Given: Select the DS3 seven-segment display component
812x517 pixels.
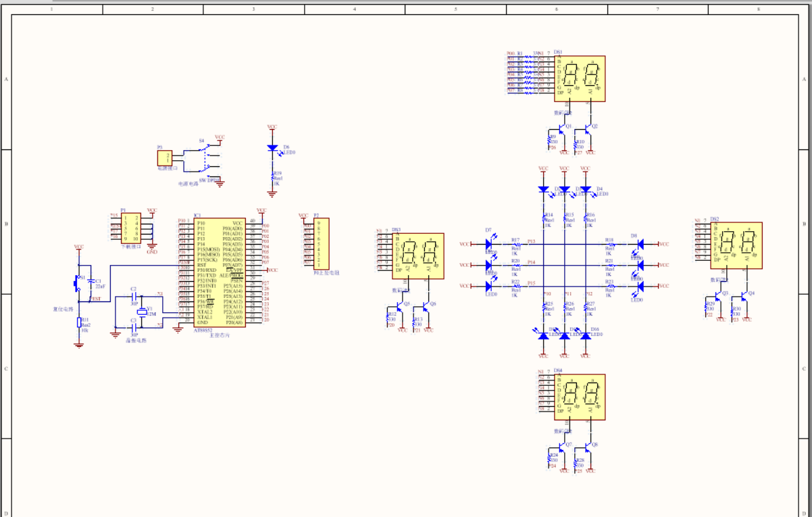Looking at the screenshot, I should (418, 255).
